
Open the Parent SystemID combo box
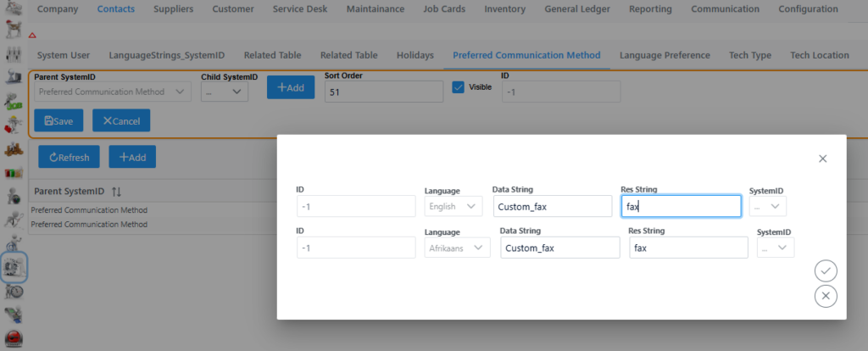[112, 92]
